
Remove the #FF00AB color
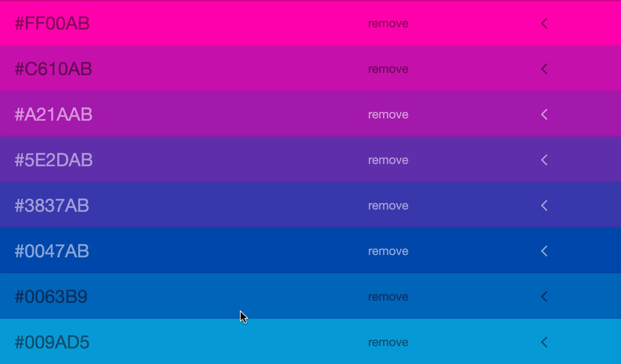pyautogui.click(x=388, y=24)
